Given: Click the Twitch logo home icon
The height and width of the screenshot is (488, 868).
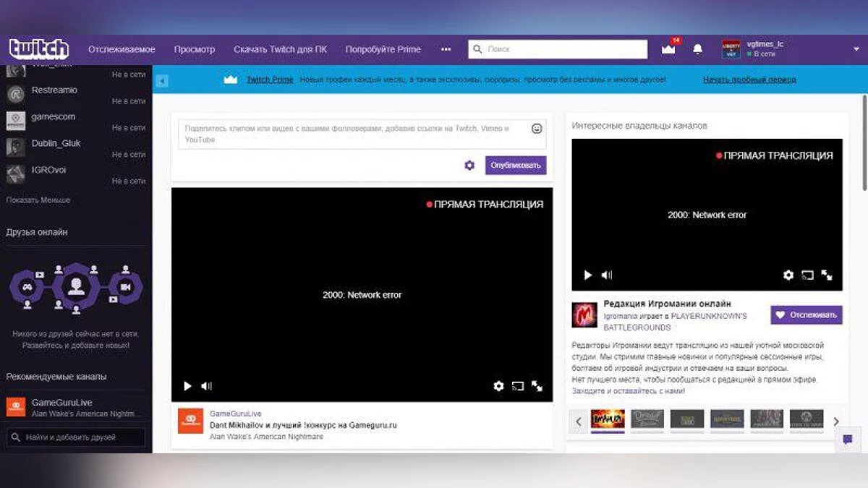Looking at the screenshot, I should pos(38,49).
